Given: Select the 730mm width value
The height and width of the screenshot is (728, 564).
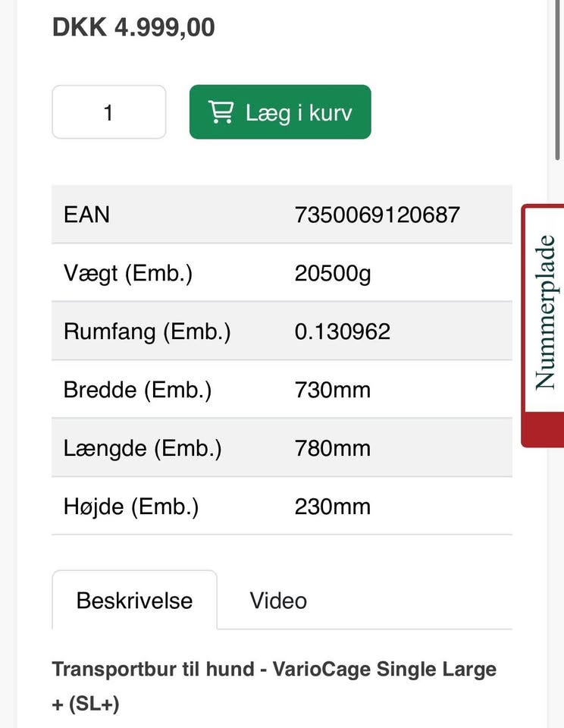Looking at the screenshot, I should pos(333,390).
